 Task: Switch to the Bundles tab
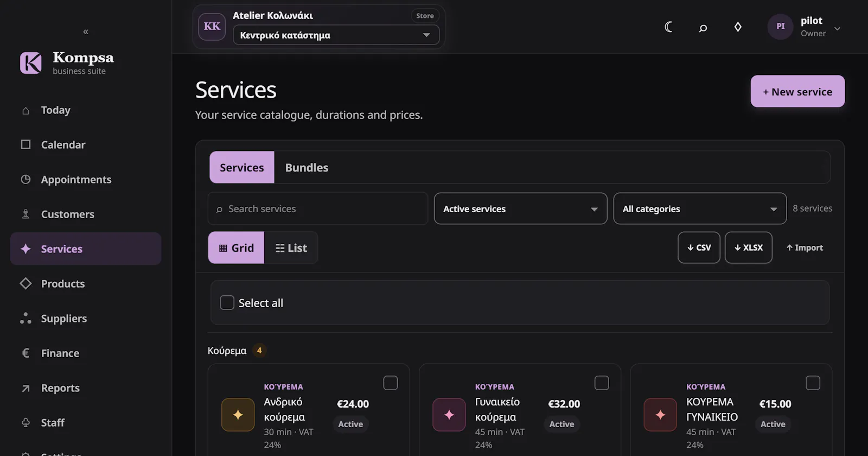point(307,167)
